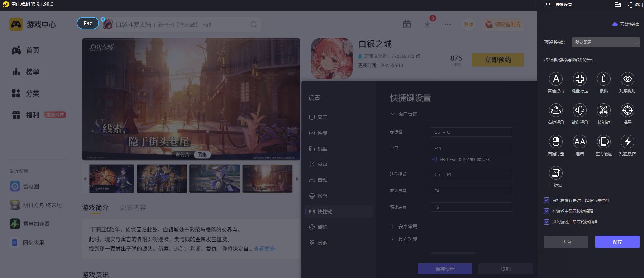Image resolution: width=644 pixels, height=278 pixels.
Task: Open the three-dots more menu
Action: [x=448, y=25]
